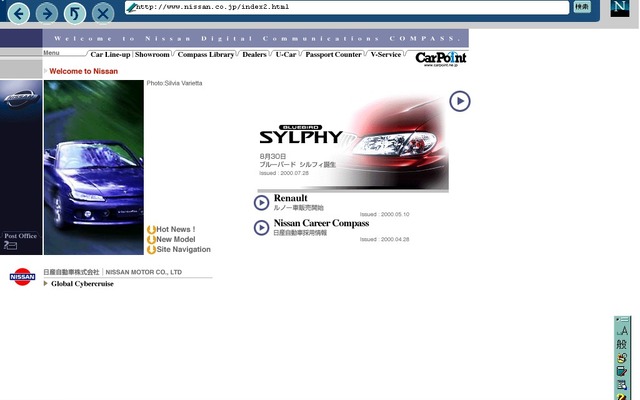This screenshot has height=400, width=640.
Task: Click play arrow icon beside Nissan Career Compass
Action: [x=261, y=228]
